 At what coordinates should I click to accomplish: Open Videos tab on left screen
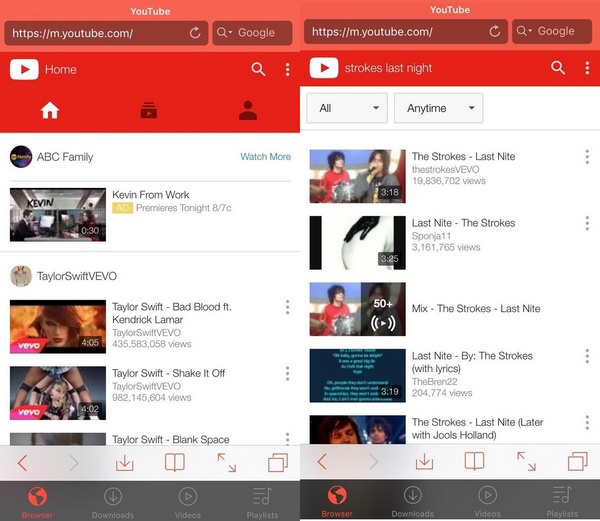tap(187, 501)
